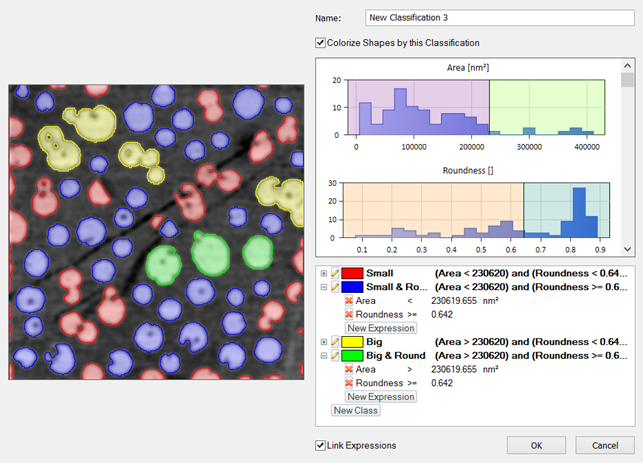The height and width of the screenshot is (463, 643).
Task: Add New Expression under Big & Round
Action: click(381, 397)
